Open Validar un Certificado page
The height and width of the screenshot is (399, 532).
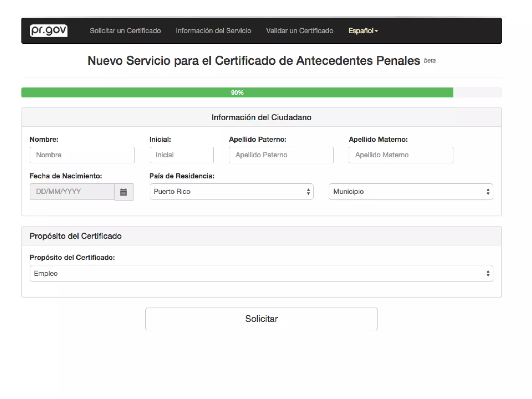pyautogui.click(x=300, y=31)
